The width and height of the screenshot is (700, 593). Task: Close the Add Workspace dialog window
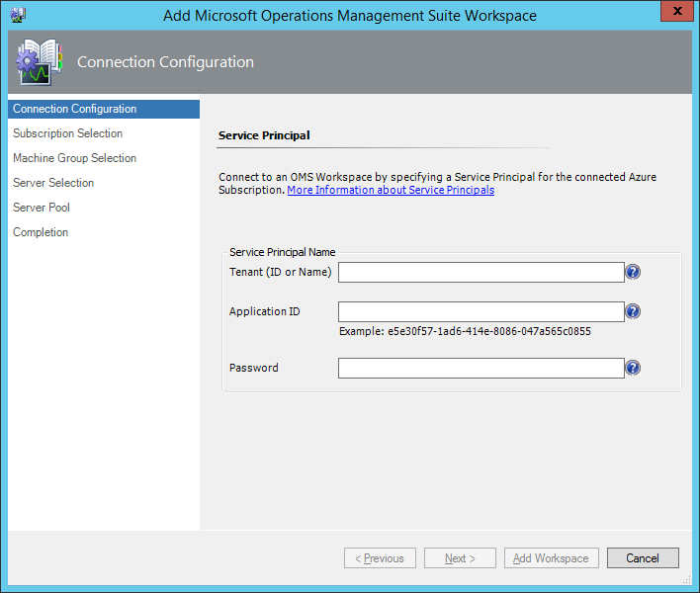(x=677, y=11)
